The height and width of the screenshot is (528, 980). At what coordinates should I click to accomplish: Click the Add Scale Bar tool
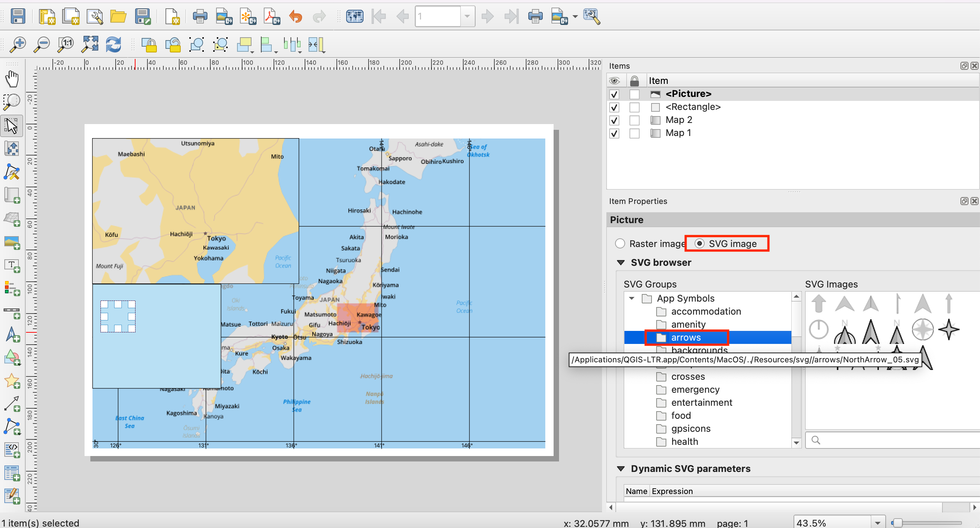click(x=12, y=312)
